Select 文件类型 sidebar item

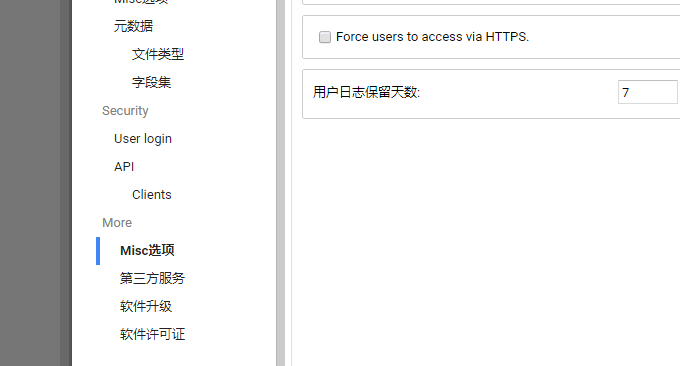click(158, 54)
